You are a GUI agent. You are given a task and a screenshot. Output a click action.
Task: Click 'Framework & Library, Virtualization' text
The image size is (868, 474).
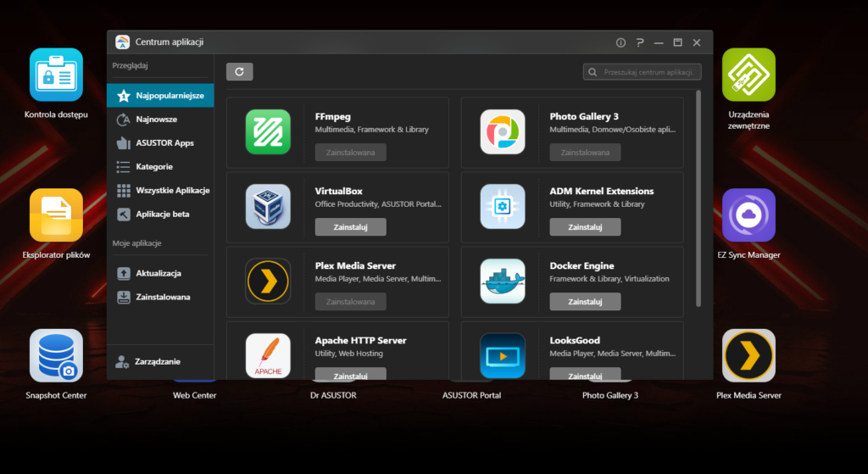[x=609, y=278]
